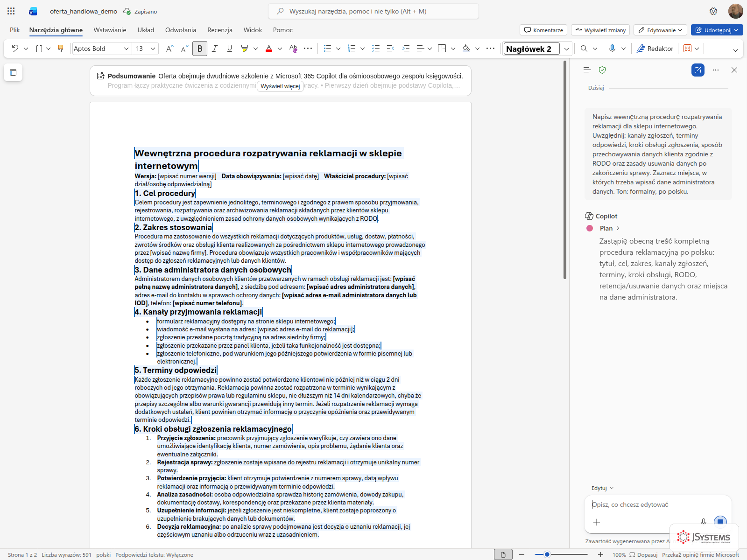The width and height of the screenshot is (747, 560).
Task: Click the shading paint bucket icon
Action: (x=466, y=49)
